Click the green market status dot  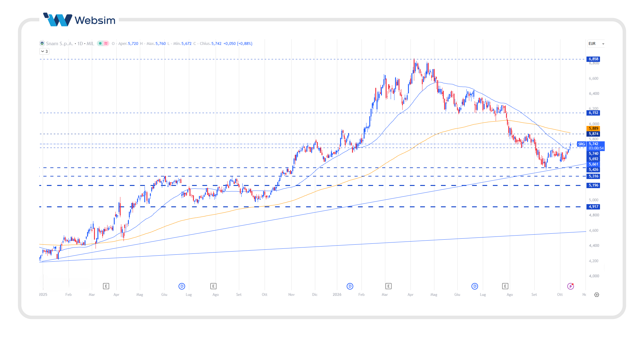click(100, 44)
